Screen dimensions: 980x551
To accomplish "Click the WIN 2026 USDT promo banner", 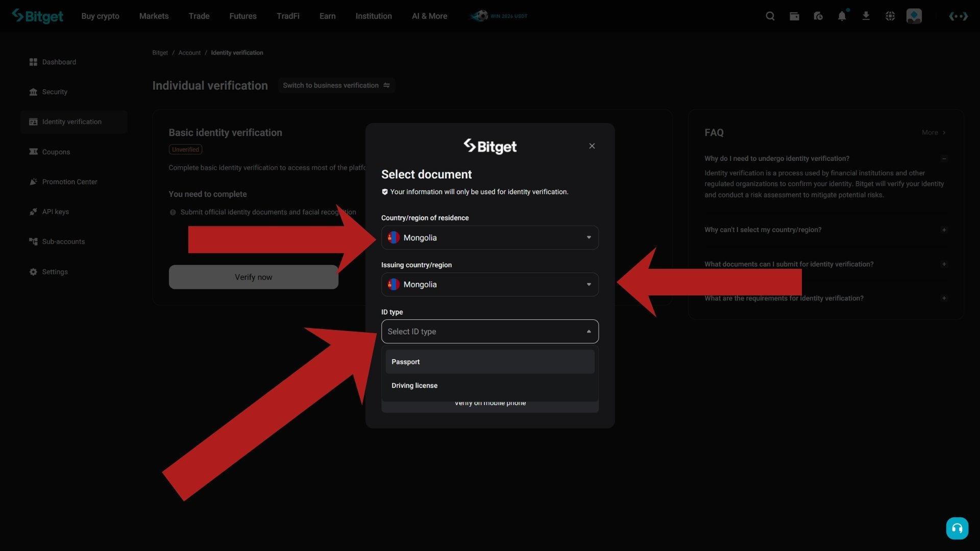I will point(499,16).
